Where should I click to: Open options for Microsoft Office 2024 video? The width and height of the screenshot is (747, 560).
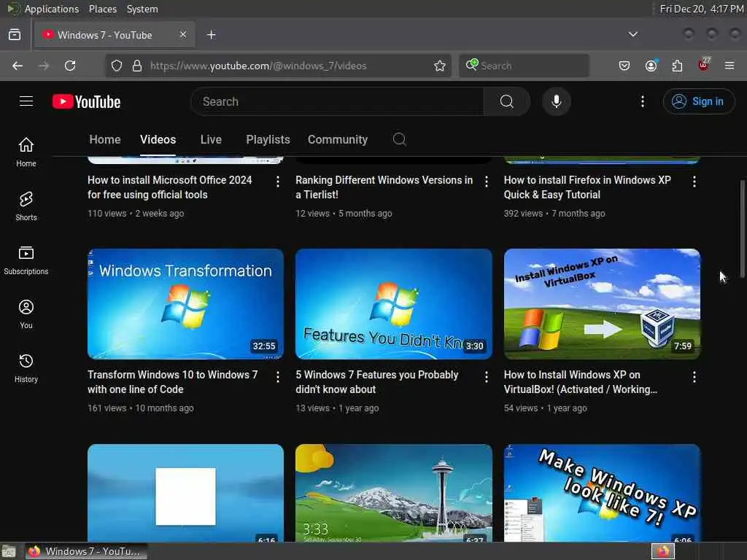[x=278, y=182]
